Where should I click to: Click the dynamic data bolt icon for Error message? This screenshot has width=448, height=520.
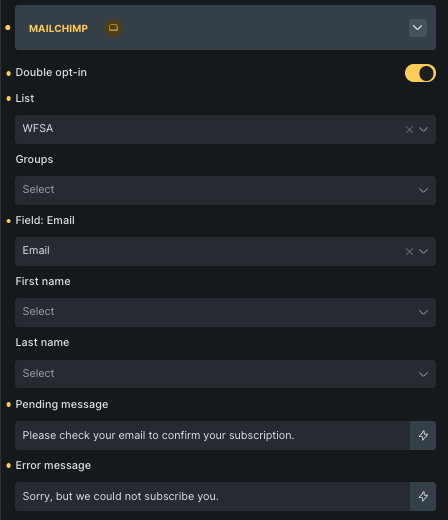(x=423, y=496)
